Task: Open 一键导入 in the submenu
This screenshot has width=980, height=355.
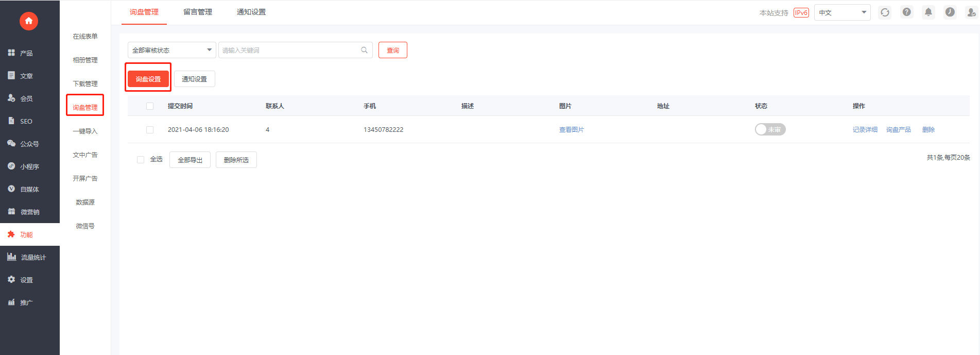Action: point(85,131)
